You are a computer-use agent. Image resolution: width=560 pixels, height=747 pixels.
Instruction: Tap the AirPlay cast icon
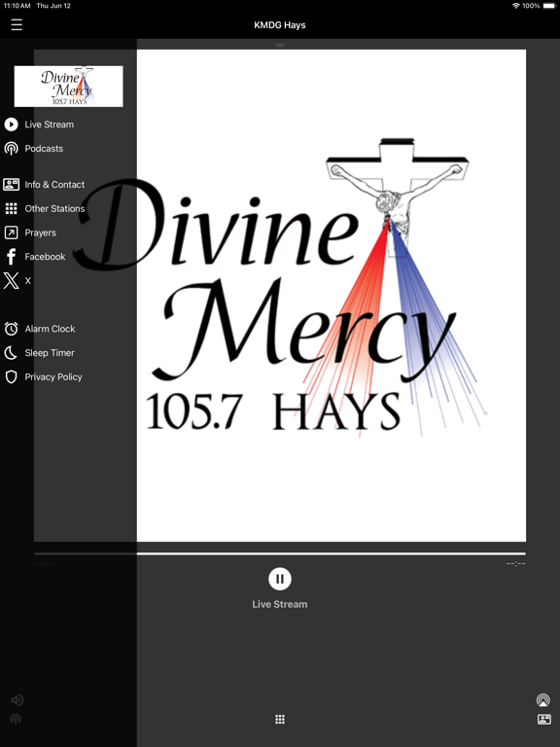pos(543,700)
